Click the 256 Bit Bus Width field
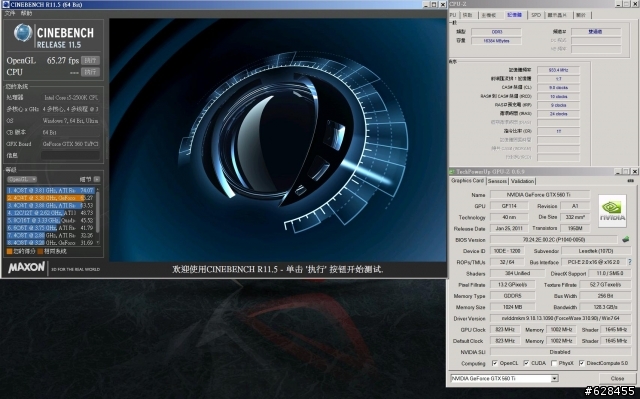Screen dimensions: 640x399 pyautogui.click(x=605, y=296)
